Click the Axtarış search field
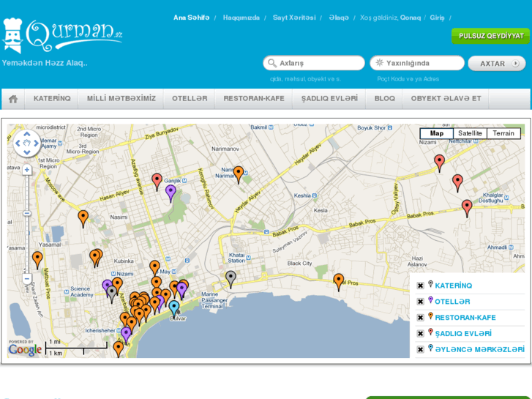Image resolution: width=532 pixels, height=399 pixels. [314, 63]
